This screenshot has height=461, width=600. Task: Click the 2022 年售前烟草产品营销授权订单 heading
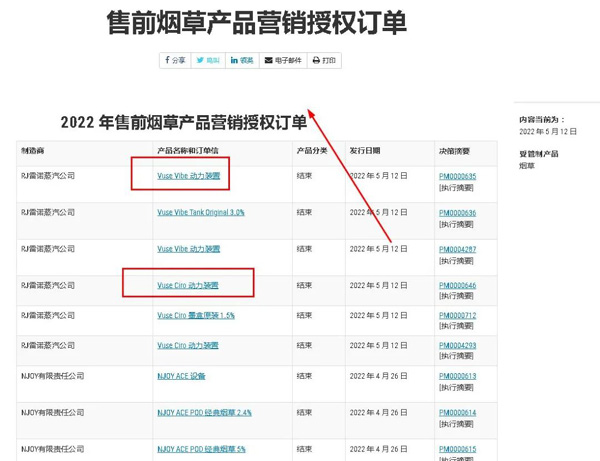[x=184, y=122]
